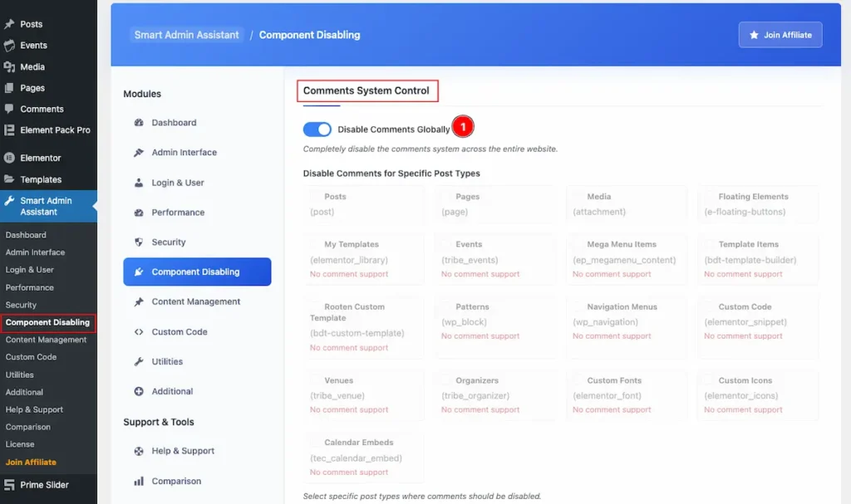Click the Custom Fonts post type card

click(x=627, y=395)
